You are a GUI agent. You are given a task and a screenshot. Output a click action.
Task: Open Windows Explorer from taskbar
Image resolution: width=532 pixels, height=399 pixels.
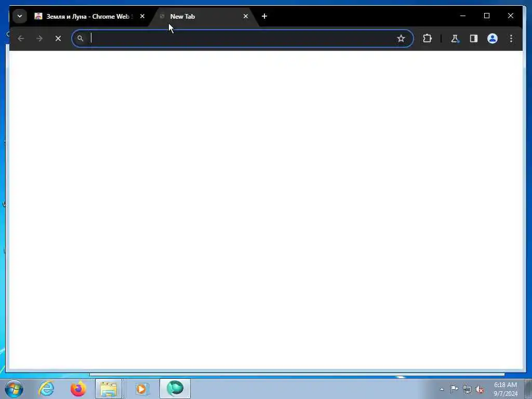pyautogui.click(x=109, y=389)
